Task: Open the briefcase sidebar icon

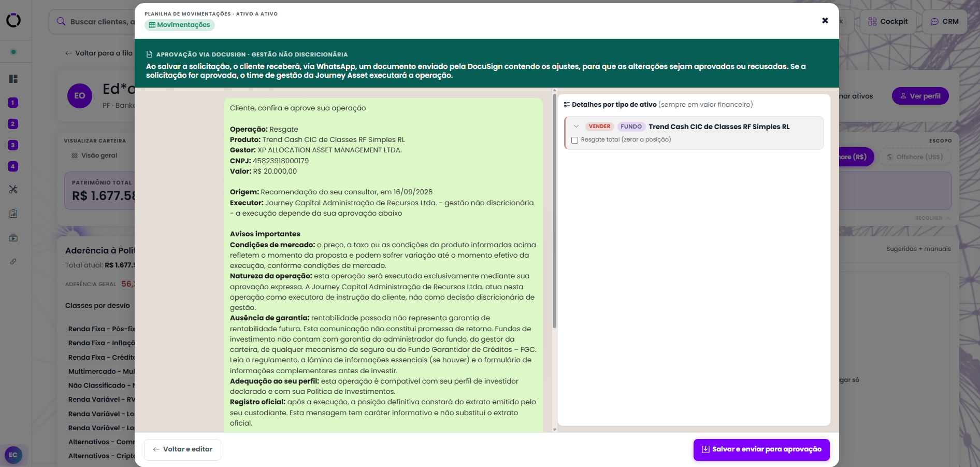Action: point(13,238)
